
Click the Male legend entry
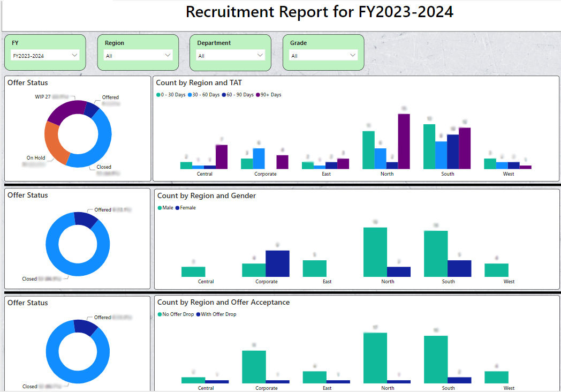(165, 208)
